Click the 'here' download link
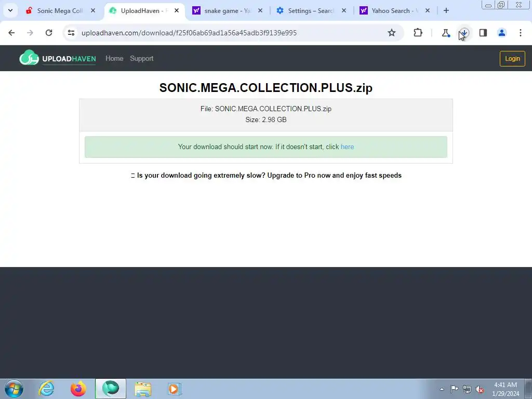532x399 pixels. 347,147
